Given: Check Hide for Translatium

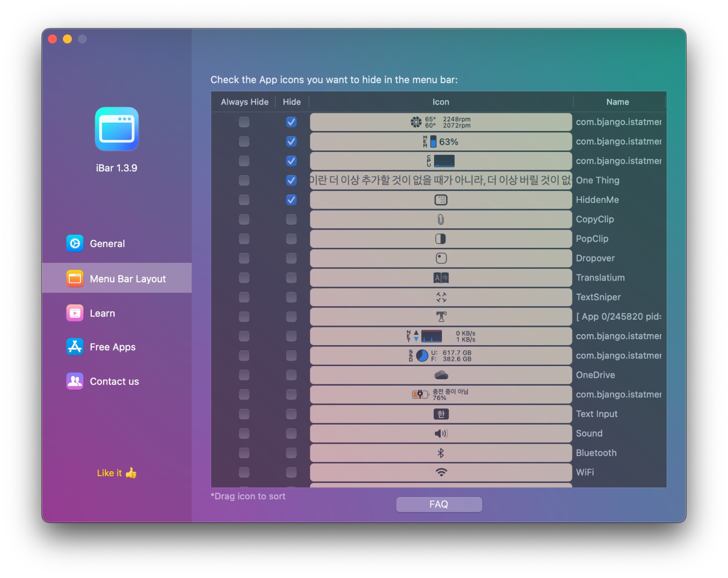Looking at the screenshot, I should pyautogui.click(x=291, y=277).
